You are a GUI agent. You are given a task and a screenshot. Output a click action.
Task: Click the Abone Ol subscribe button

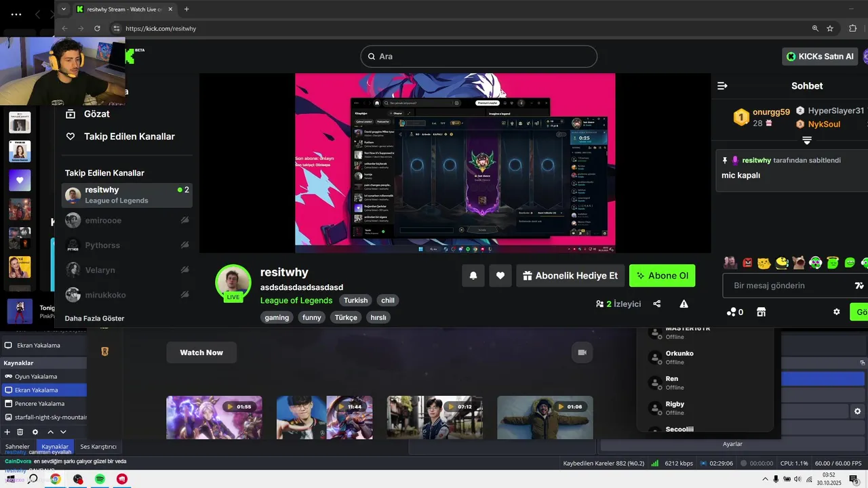[x=663, y=275]
